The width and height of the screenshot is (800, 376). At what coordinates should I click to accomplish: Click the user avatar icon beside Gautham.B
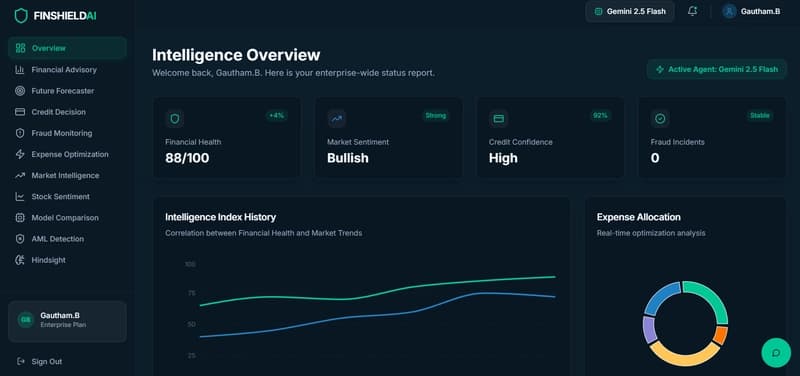point(730,11)
